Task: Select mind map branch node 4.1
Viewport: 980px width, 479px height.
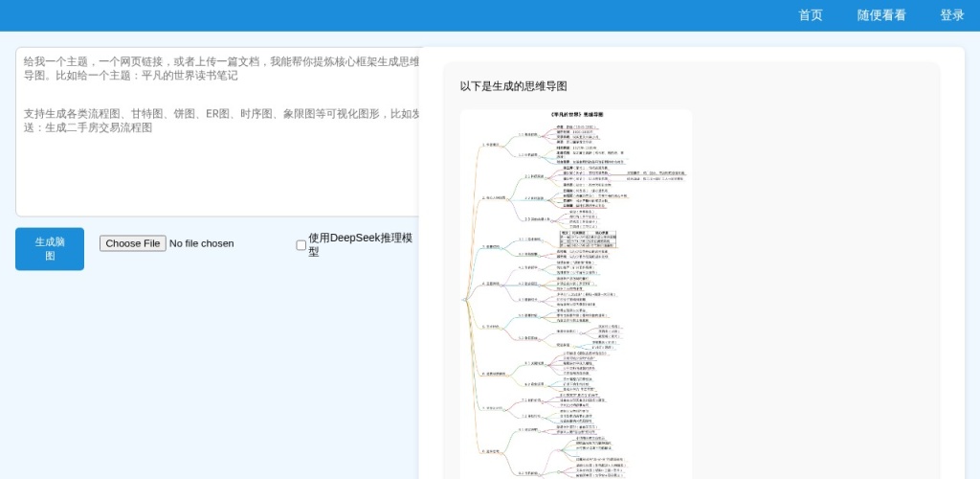Action: click(x=529, y=268)
